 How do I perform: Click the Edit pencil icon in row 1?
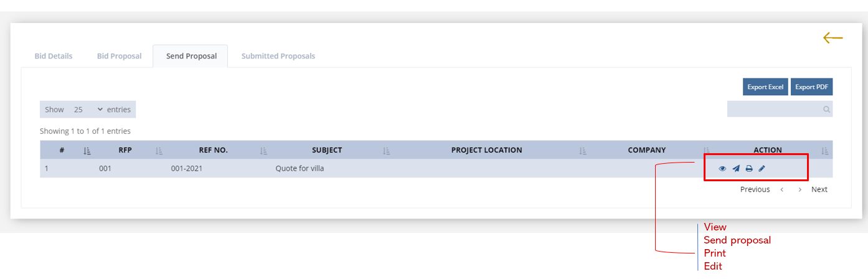pyautogui.click(x=762, y=168)
